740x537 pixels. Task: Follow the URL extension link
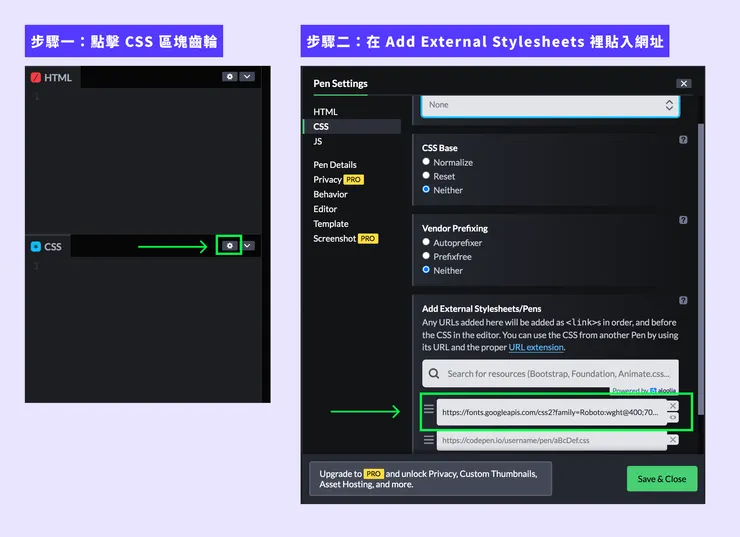(536, 347)
